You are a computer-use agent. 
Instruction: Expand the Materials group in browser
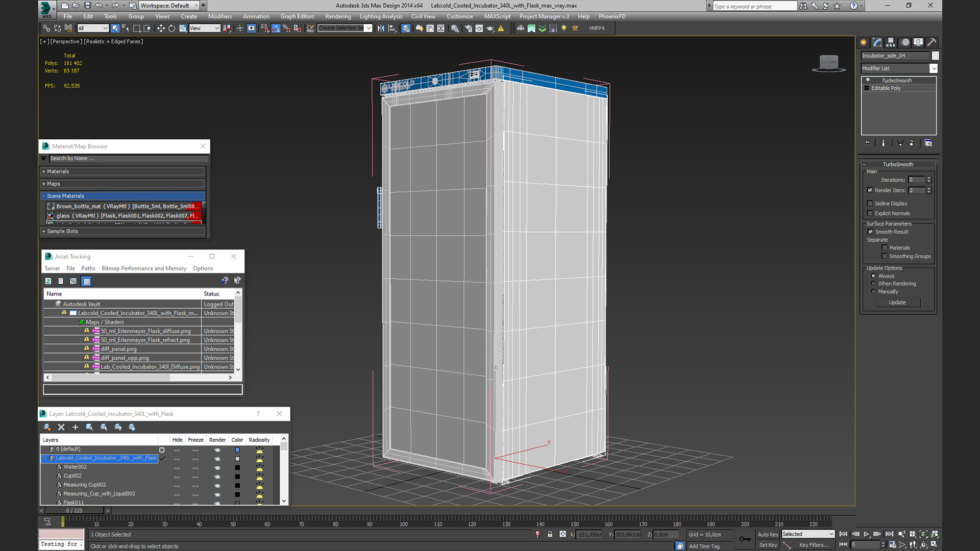click(x=122, y=172)
